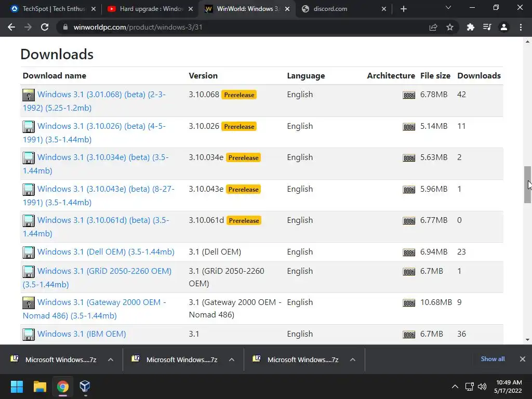Reload the WinWorld page

coord(45,27)
